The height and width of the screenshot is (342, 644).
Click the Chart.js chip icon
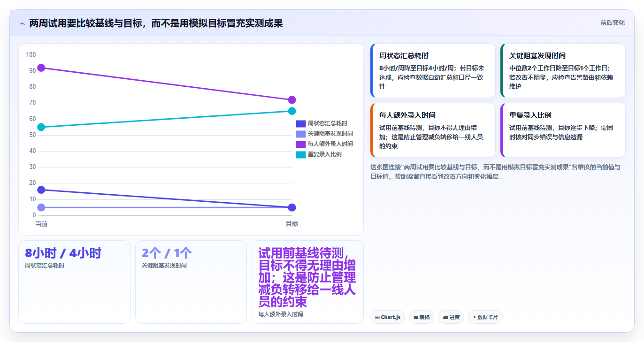pyautogui.click(x=377, y=318)
